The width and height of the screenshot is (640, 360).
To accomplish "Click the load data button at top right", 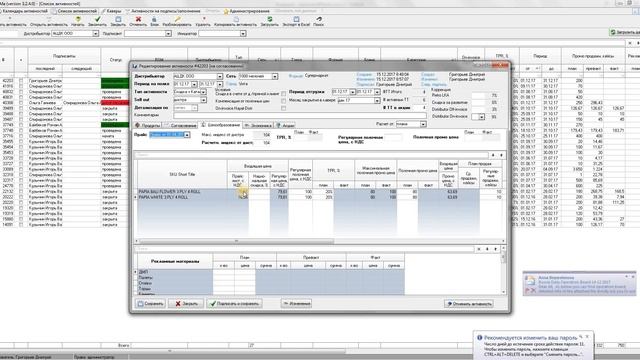I will (624, 32).
